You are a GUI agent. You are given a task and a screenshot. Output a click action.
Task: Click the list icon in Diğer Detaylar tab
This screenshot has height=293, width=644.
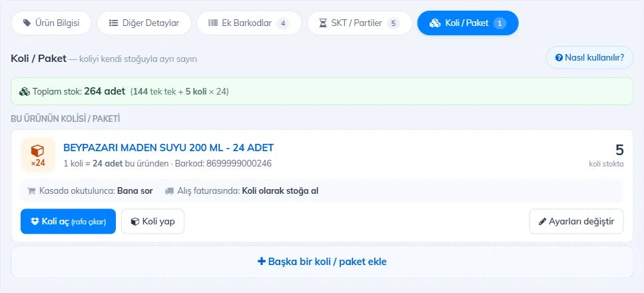(113, 23)
